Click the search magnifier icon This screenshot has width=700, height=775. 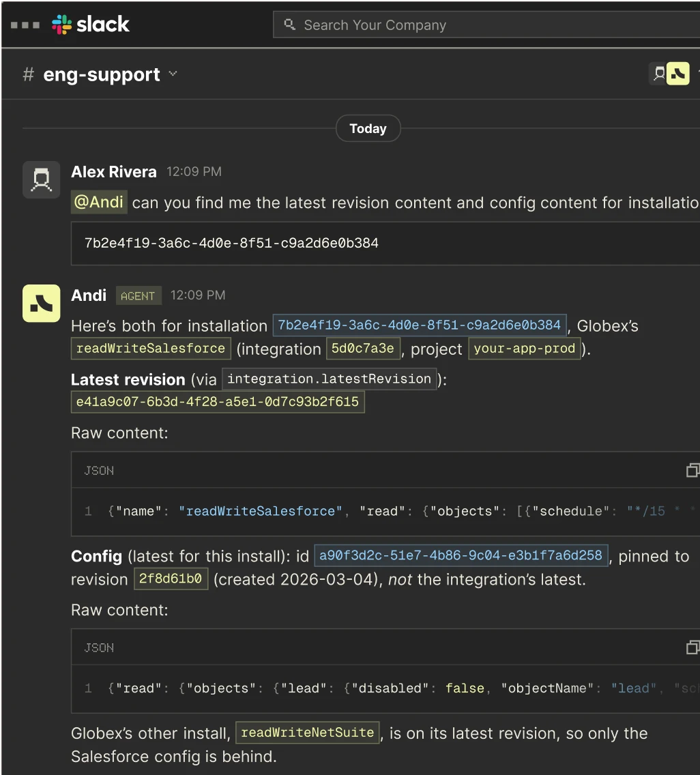(x=290, y=25)
